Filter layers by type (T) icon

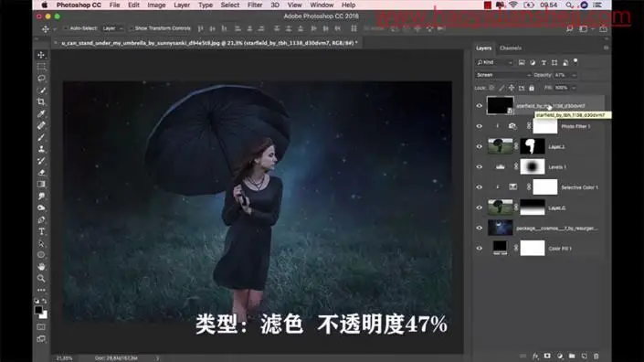tap(544, 62)
